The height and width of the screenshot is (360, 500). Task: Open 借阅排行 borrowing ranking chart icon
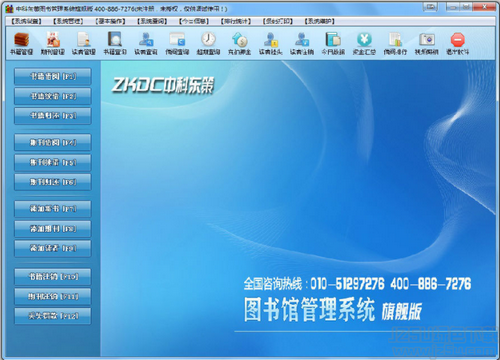395,43
